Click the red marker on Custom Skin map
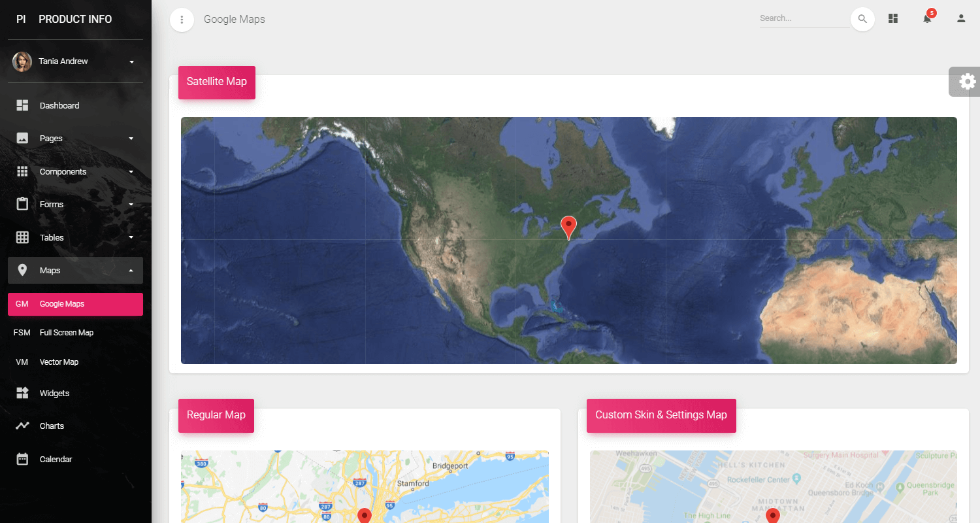This screenshot has width=980, height=523. 773,515
